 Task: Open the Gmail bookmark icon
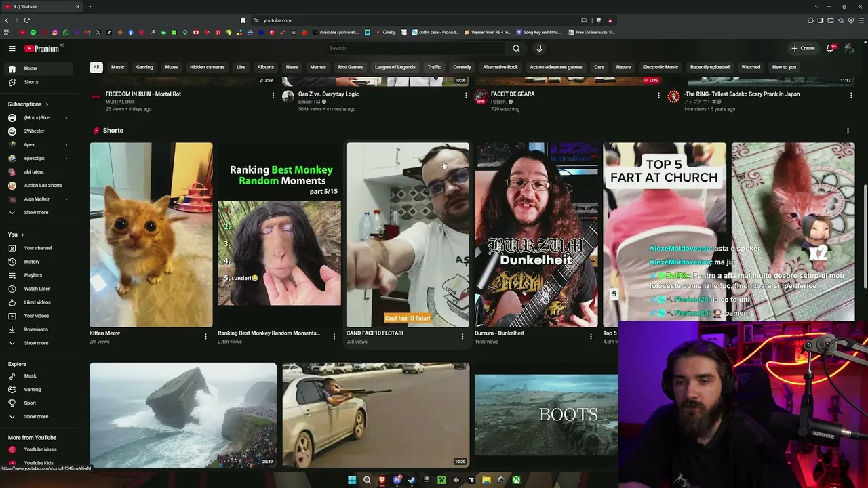coord(87,33)
